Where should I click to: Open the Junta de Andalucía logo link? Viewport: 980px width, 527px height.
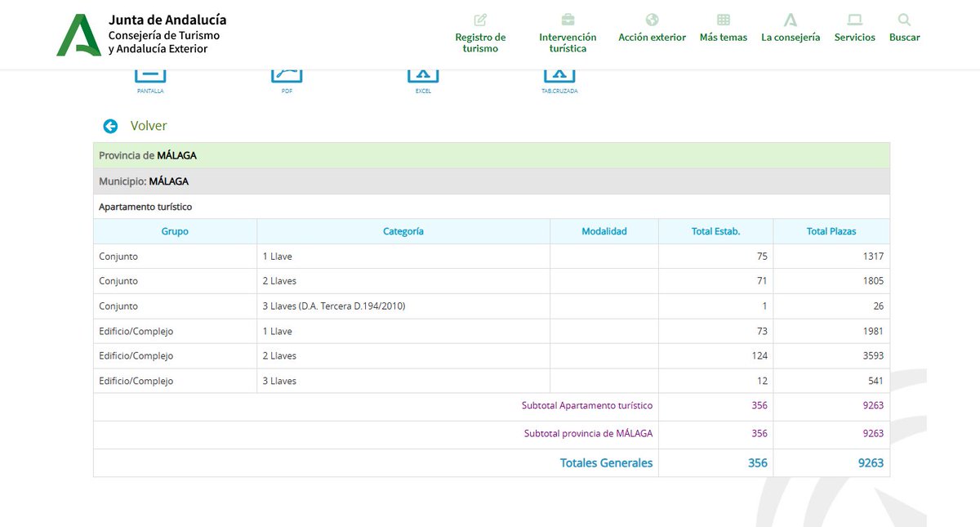141,34
